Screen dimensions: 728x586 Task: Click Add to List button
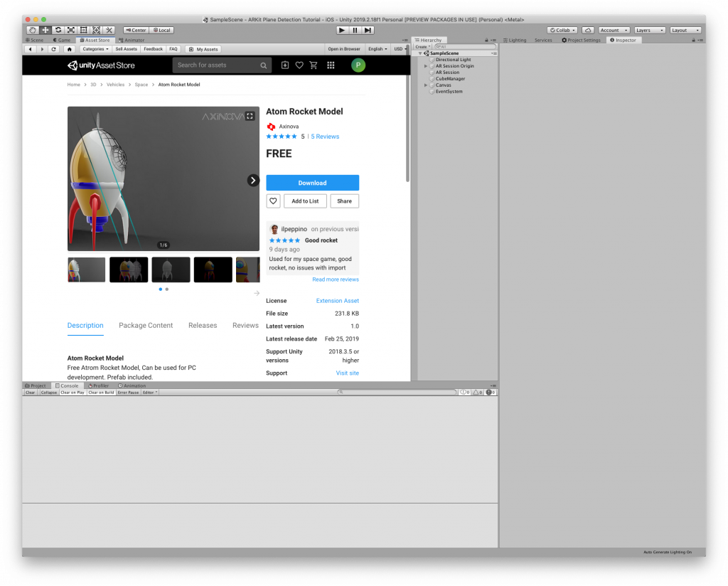click(x=305, y=201)
